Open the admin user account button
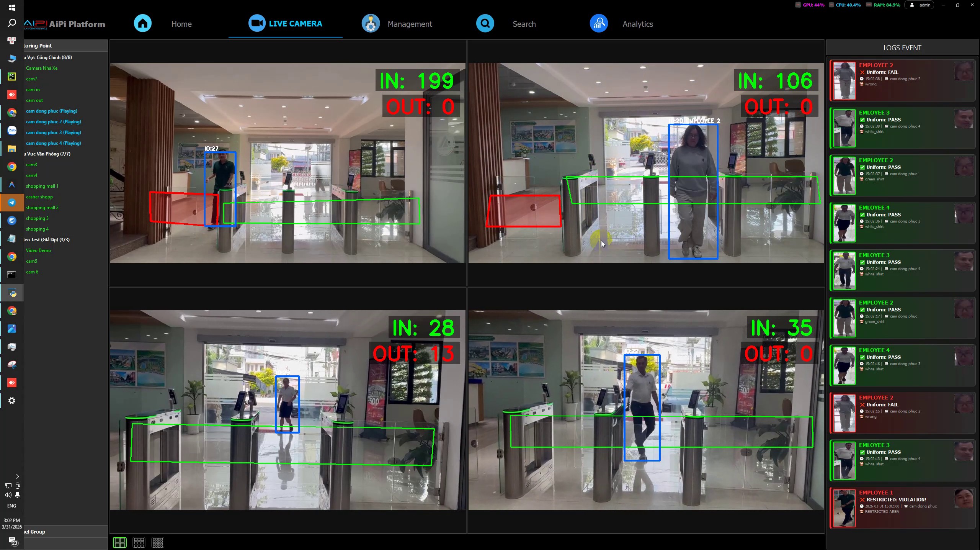 coord(920,5)
